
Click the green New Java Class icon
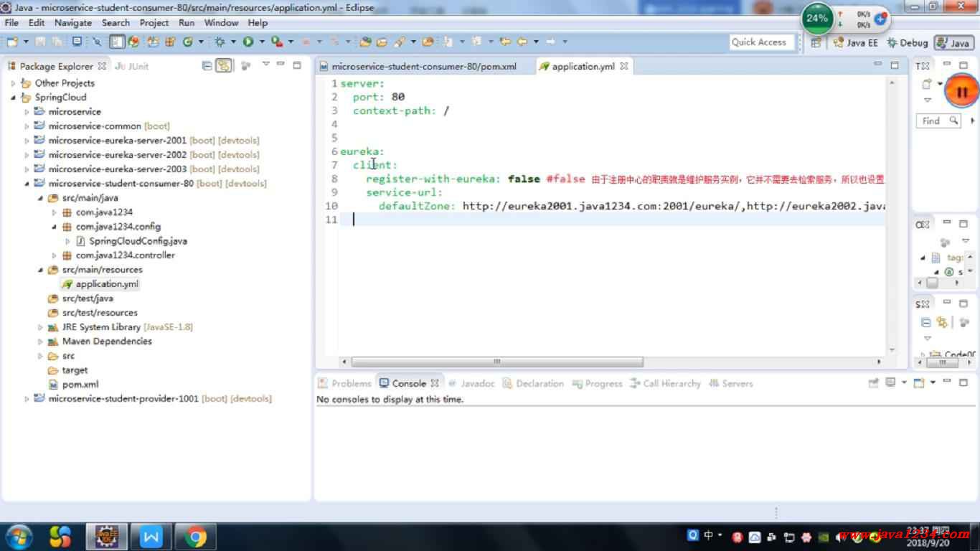[x=188, y=42]
